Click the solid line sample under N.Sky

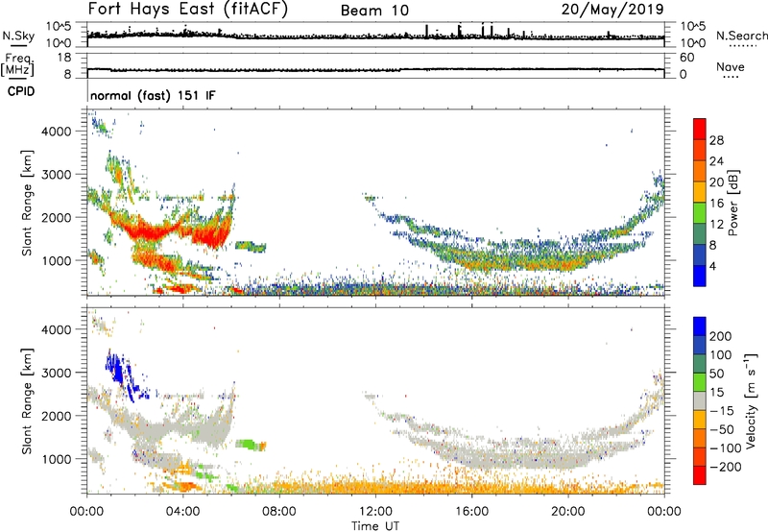pyautogui.click(x=18, y=45)
